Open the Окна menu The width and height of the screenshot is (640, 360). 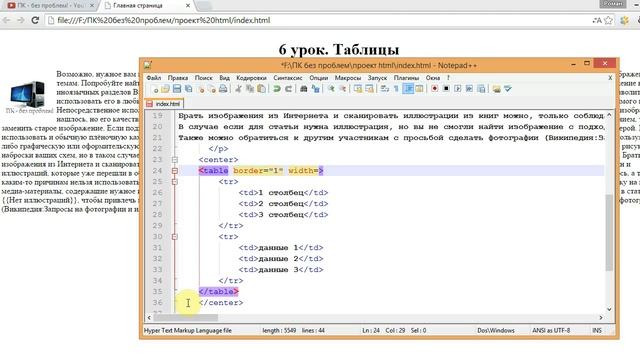pos(433,78)
